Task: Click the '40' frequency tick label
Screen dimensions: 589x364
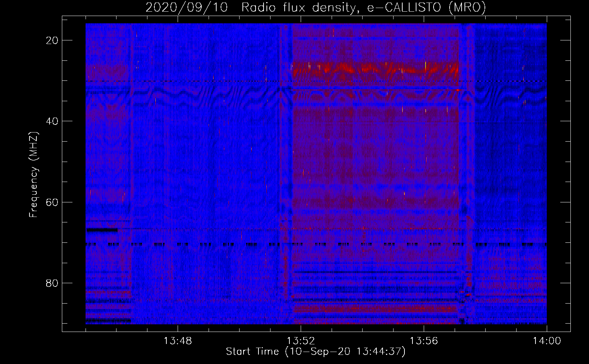Action: click(x=52, y=121)
